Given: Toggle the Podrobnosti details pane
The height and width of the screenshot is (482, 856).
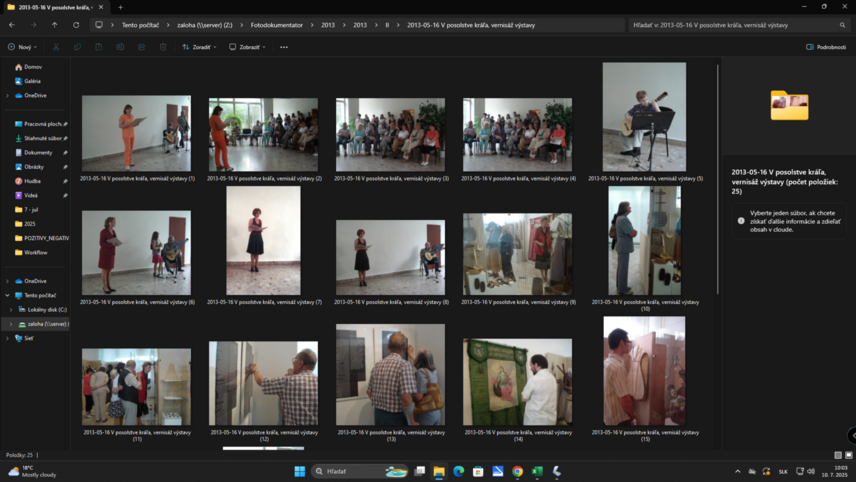Looking at the screenshot, I should pos(826,47).
